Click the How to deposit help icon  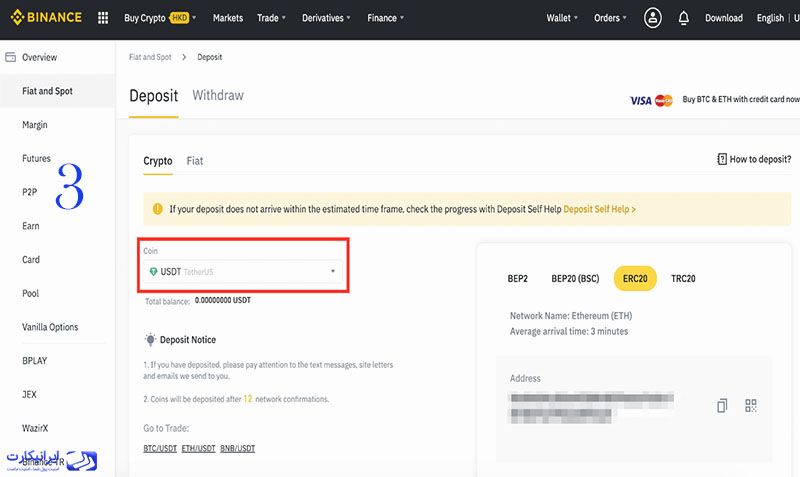click(721, 159)
